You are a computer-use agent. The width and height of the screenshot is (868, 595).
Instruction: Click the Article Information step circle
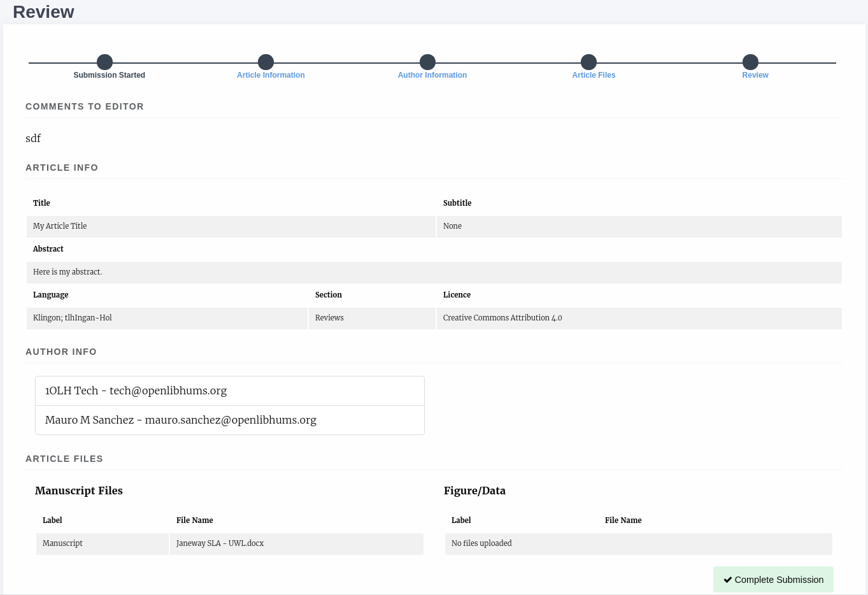tap(266, 62)
